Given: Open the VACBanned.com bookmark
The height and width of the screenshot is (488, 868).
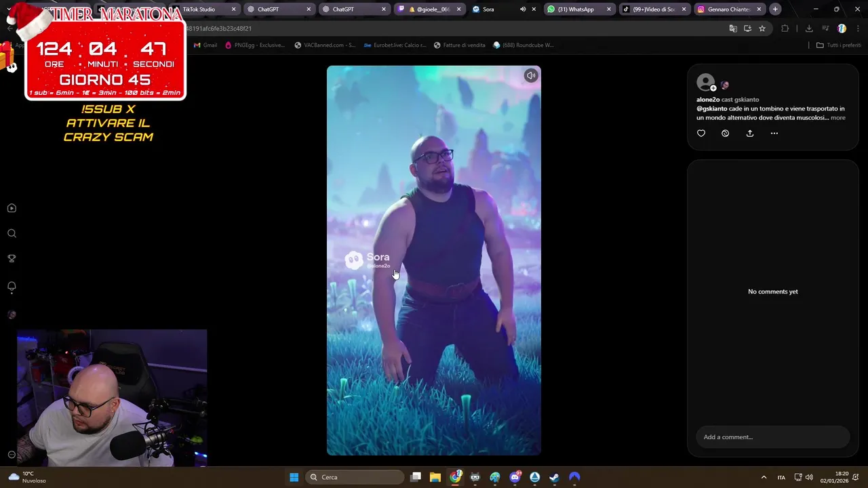Looking at the screenshot, I should pos(325,45).
